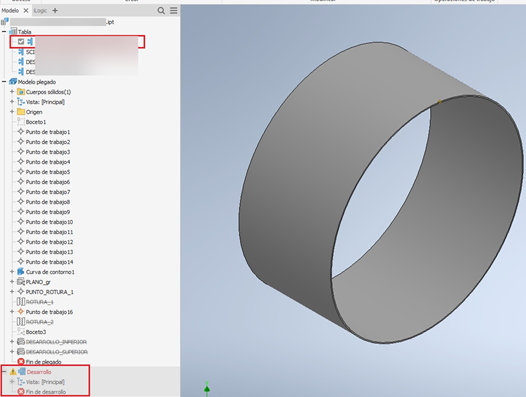Click the Curva de contorno1 feature icon

(x=21, y=271)
